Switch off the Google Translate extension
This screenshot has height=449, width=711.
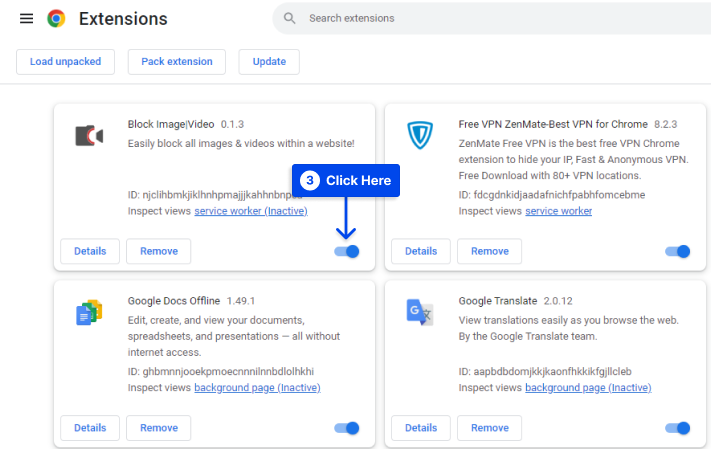(677, 428)
